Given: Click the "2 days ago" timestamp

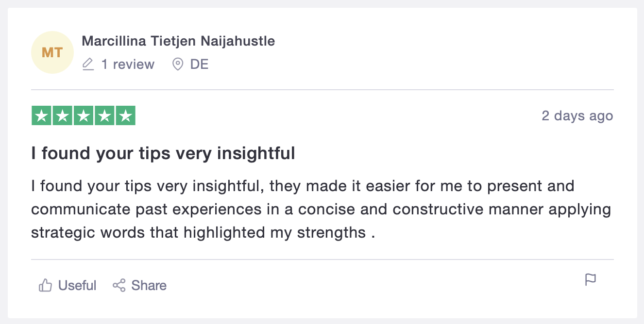Looking at the screenshot, I should (x=577, y=116).
